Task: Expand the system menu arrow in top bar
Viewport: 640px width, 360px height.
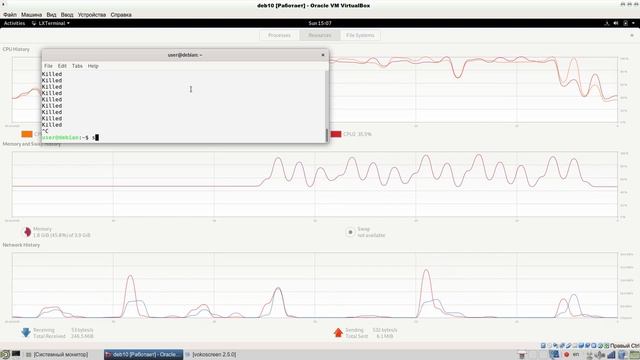Action: coord(633,23)
